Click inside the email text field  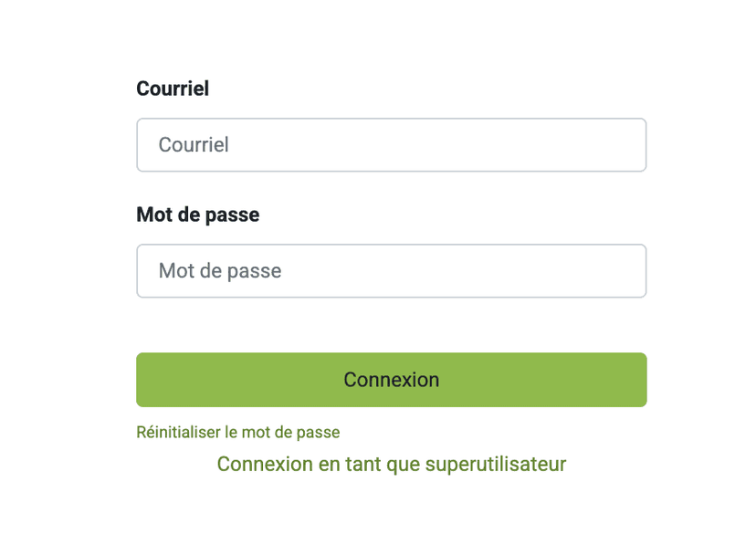click(x=391, y=144)
